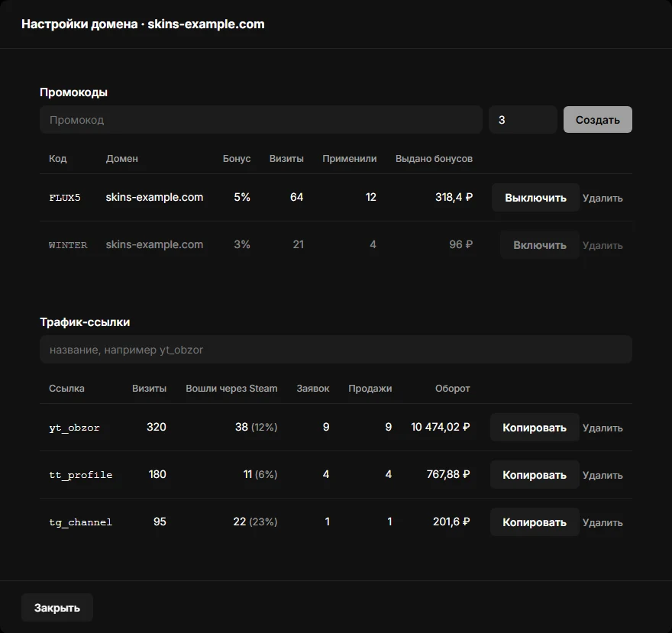This screenshot has width=672, height=633.
Task: Click the yt_obzor link name
Action: pyautogui.click(x=74, y=428)
